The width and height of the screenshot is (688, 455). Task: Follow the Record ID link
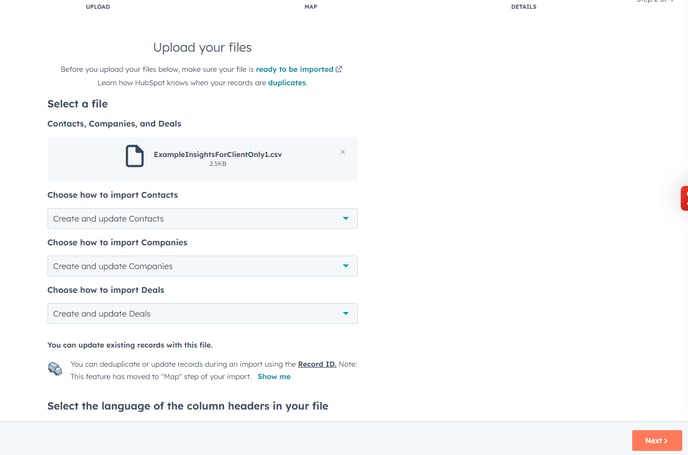coord(317,364)
